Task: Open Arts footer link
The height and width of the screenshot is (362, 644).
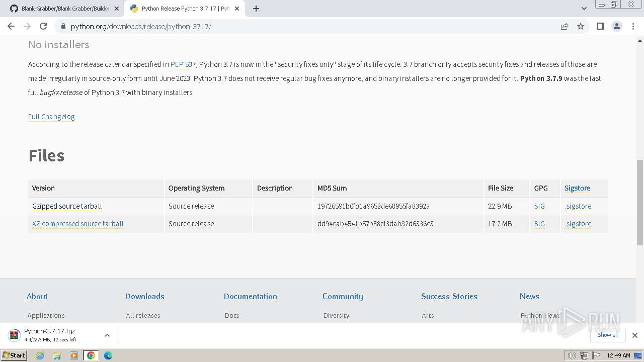Action: click(428, 315)
